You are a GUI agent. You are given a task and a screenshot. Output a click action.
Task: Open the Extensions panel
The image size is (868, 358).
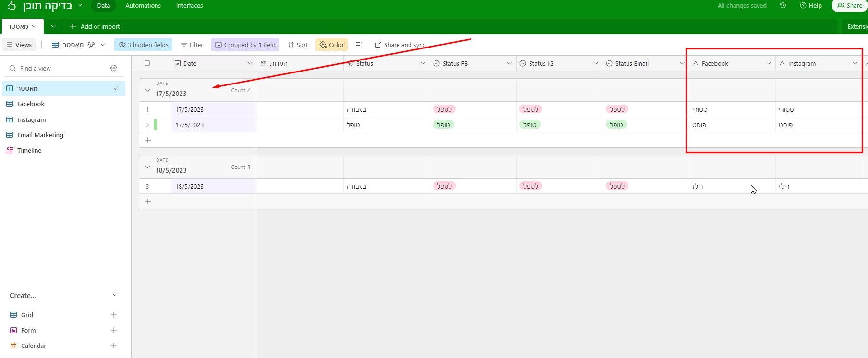point(856,26)
